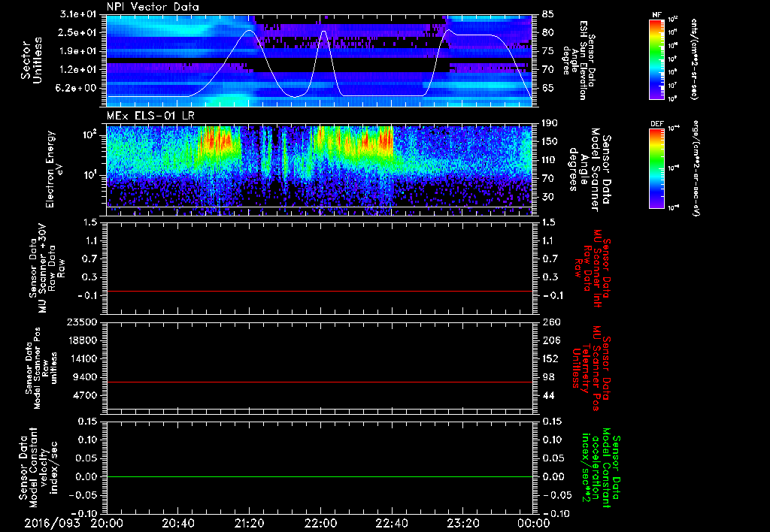Click the "44" telemetry tick value
770x532 pixels.
(x=548, y=395)
